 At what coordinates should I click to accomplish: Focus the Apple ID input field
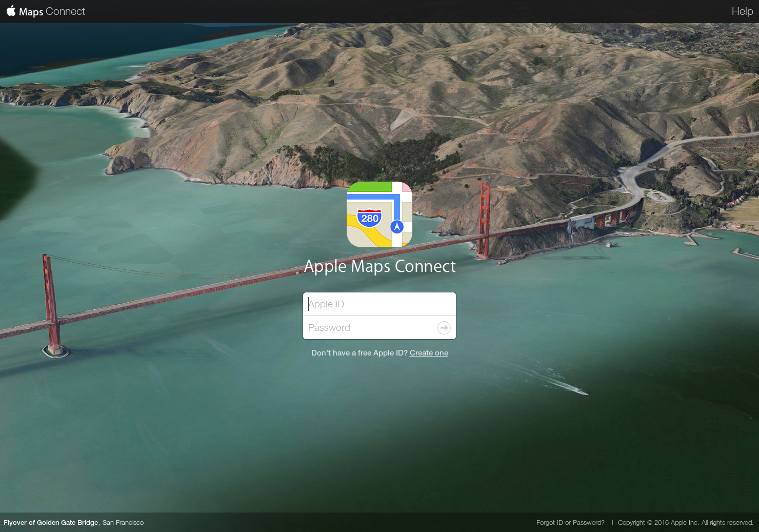click(379, 304)
